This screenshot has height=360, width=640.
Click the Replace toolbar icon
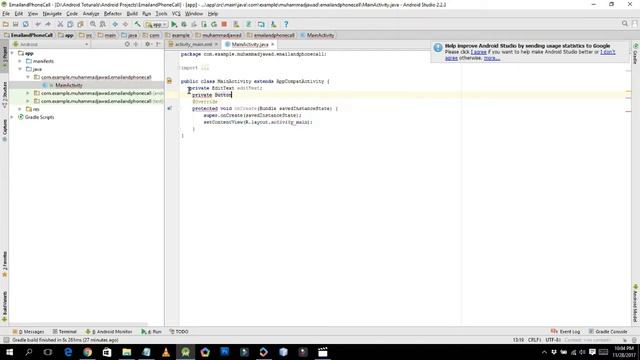click(103, 24)
